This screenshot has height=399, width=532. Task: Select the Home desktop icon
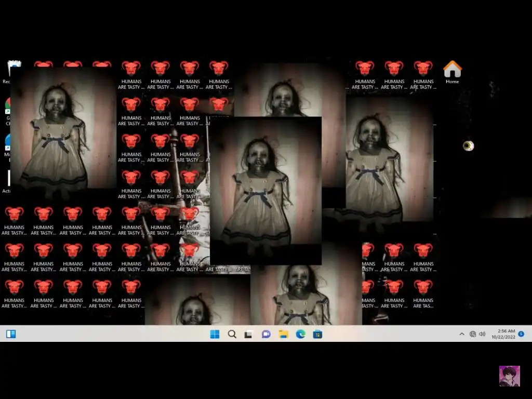pos(453,72)
